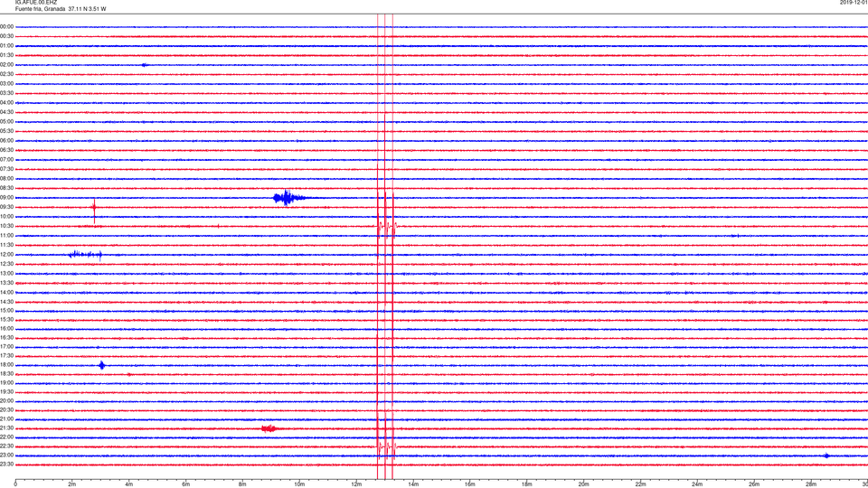Click the 2019-12-01 date label

pyautogui.click(x=854, y=3)
